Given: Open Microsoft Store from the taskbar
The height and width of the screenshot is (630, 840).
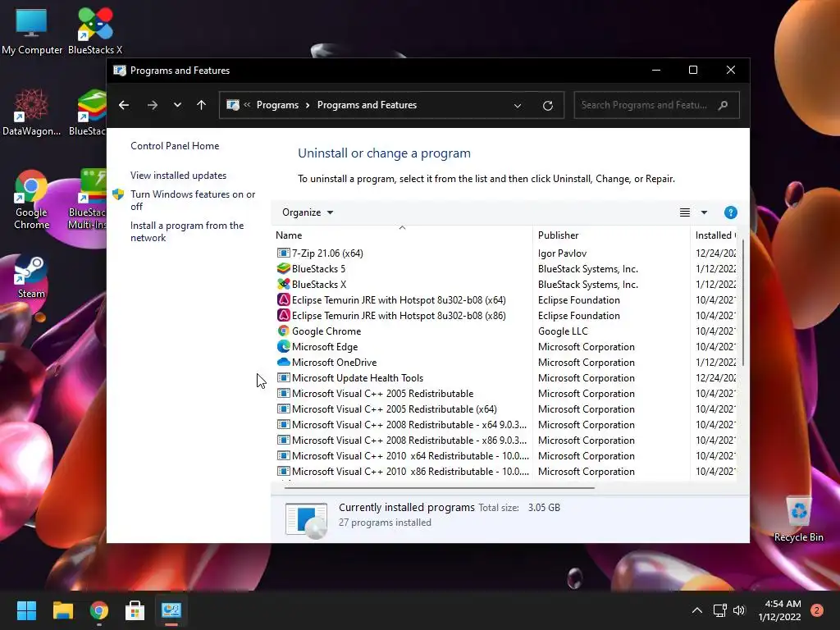Looking at the screenshot, I should [x=135, y=610].
